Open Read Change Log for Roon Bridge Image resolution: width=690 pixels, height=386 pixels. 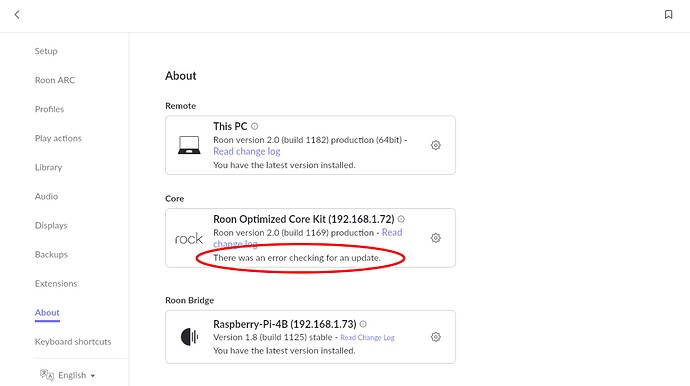(367, 338)
